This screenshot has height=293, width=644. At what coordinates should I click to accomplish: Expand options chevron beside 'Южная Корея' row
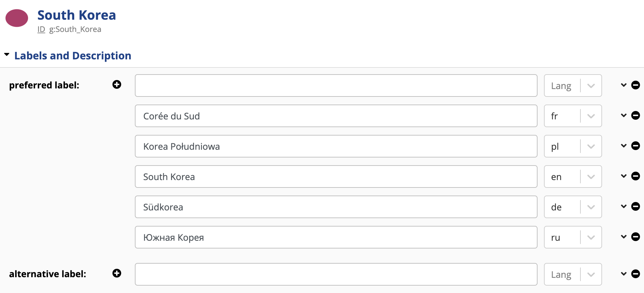tap(624, 237)
